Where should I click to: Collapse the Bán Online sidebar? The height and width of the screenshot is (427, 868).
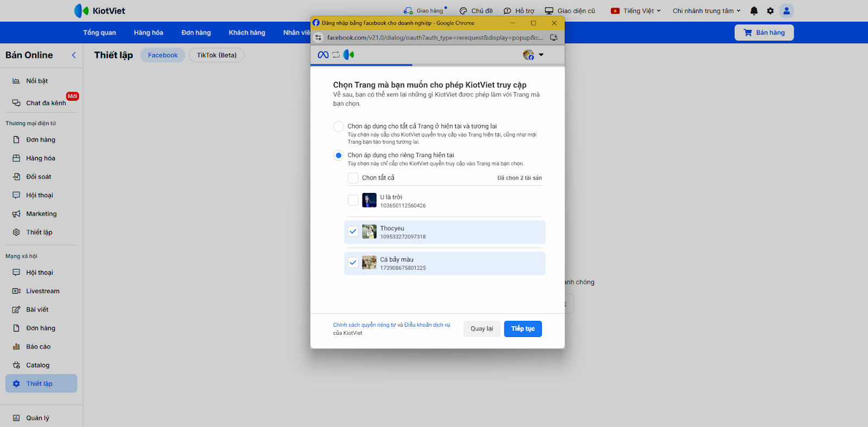74,55
